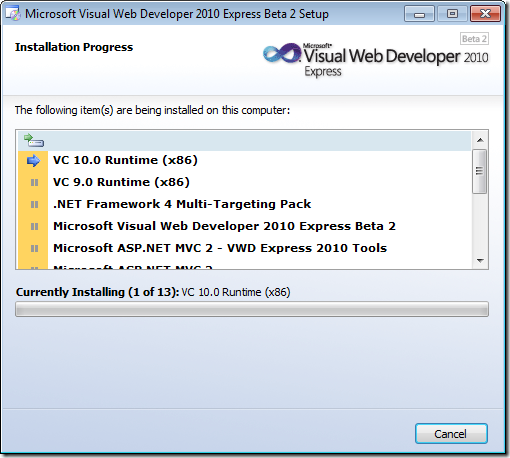Click the Visual Web Developer infinity logo
This screenshot has width=510, height=458.
click(282, 53)
